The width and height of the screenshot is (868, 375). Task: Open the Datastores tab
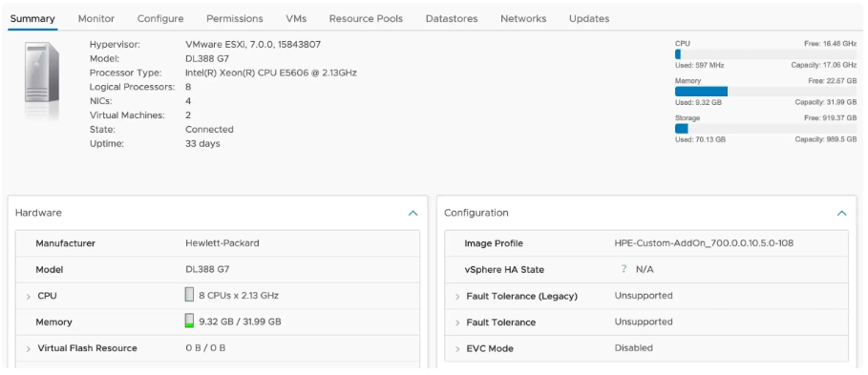pos(452,18)
